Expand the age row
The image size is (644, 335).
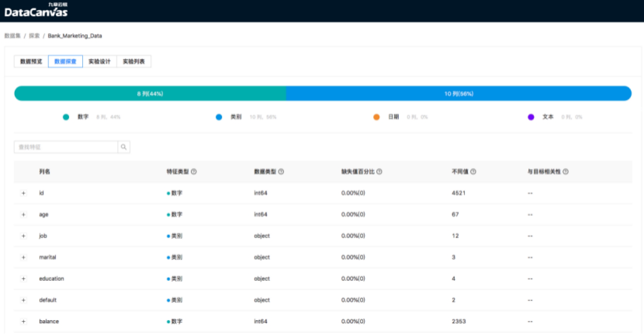(23, 214)
